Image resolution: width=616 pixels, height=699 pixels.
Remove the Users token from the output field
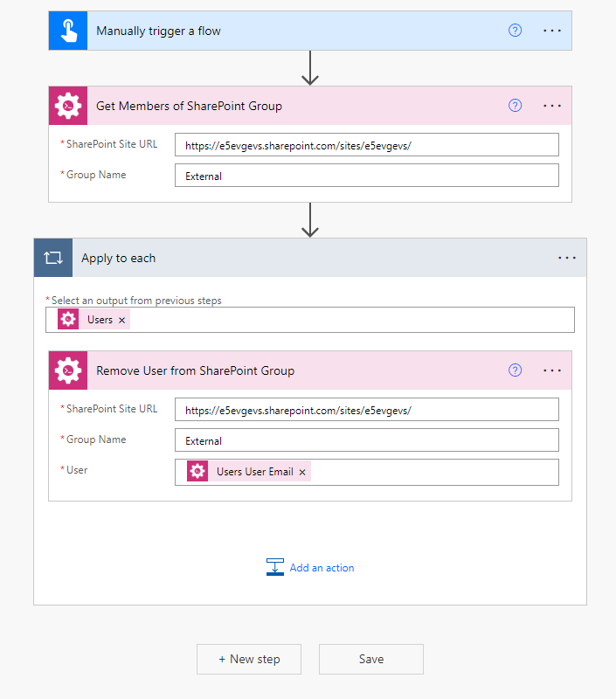(121, 319)
